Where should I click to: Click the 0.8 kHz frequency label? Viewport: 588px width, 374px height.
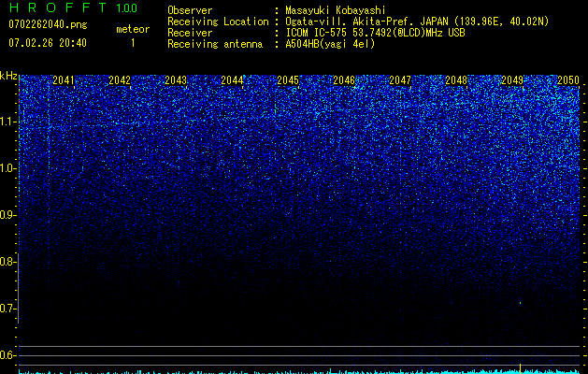click(7, 262)
